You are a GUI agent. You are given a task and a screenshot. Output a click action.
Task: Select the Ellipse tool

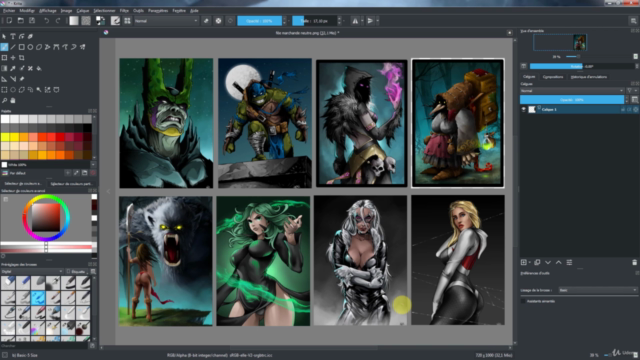[30, 47]
